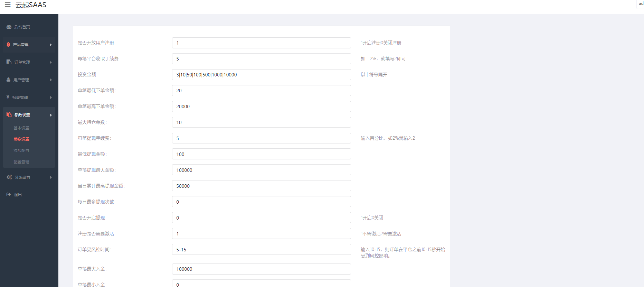Screen dimensions: 644x287
Task: Click the gears icon for 系统设置
Action: click(x=9, y=177)
